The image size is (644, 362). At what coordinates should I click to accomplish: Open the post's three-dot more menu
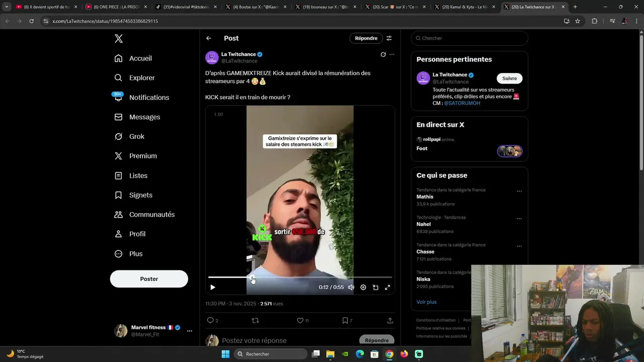point(392,54)
